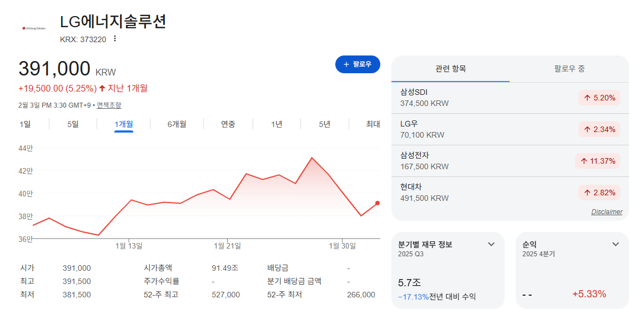Click the 11.37% change badge for 삼성전자
Viewport: 644px width, 314px height.
click(597, 161)
